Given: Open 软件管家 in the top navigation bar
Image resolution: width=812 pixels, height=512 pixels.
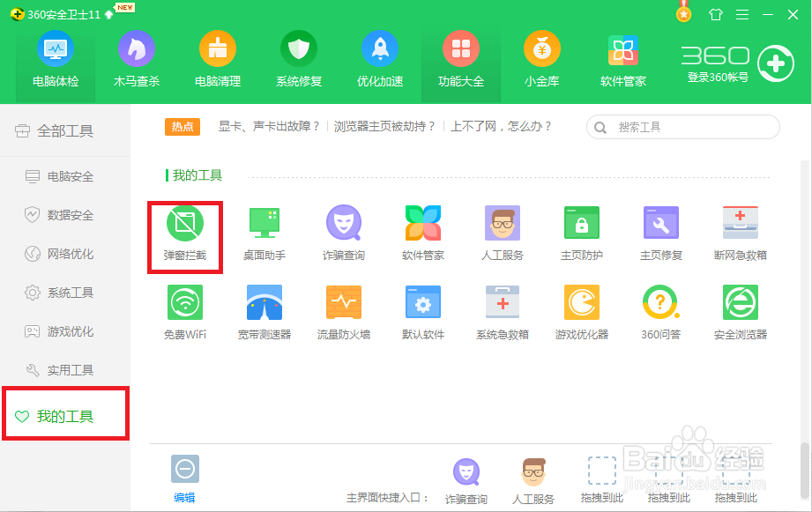Looking at the screenshot, I should (623, 60).
